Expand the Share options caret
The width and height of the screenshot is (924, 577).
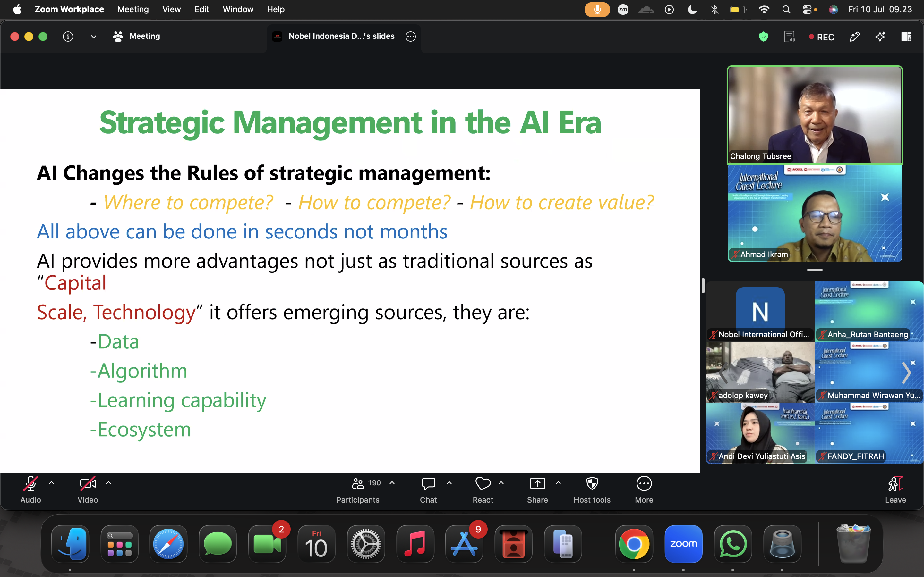(558, 483)
